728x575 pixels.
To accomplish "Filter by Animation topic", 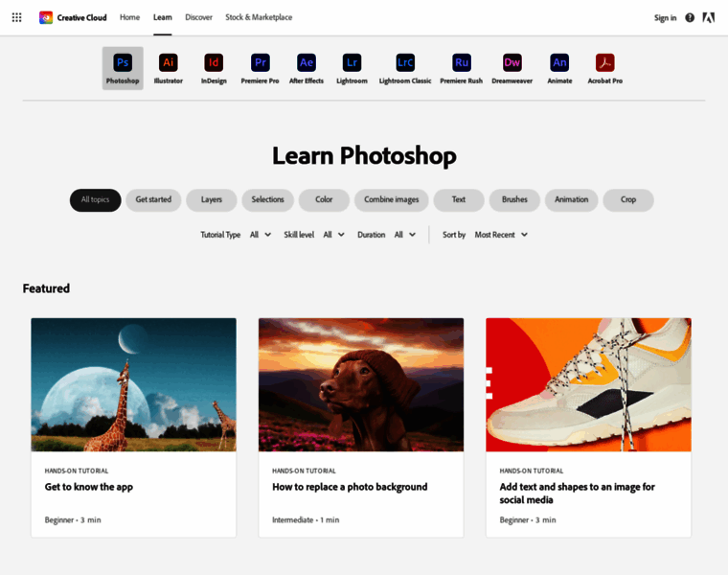I will pyautogui.click(x=572, y=199).
